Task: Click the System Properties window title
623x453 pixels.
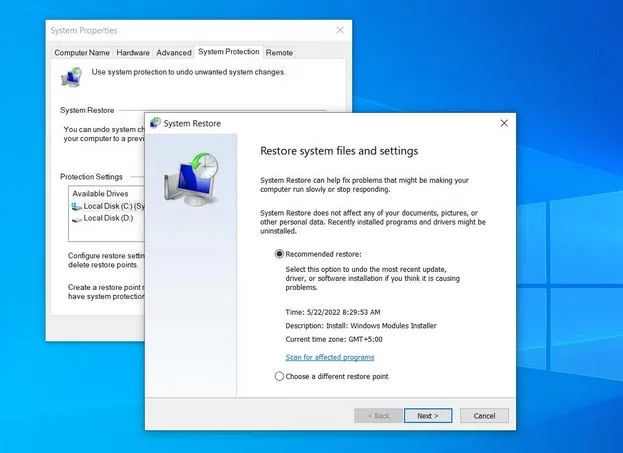Action: click(84, 31)
